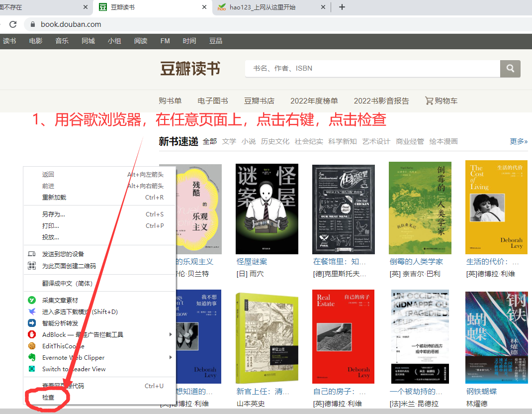Open the 自己的房子 Real Estate cover

(x=344, y=336)
